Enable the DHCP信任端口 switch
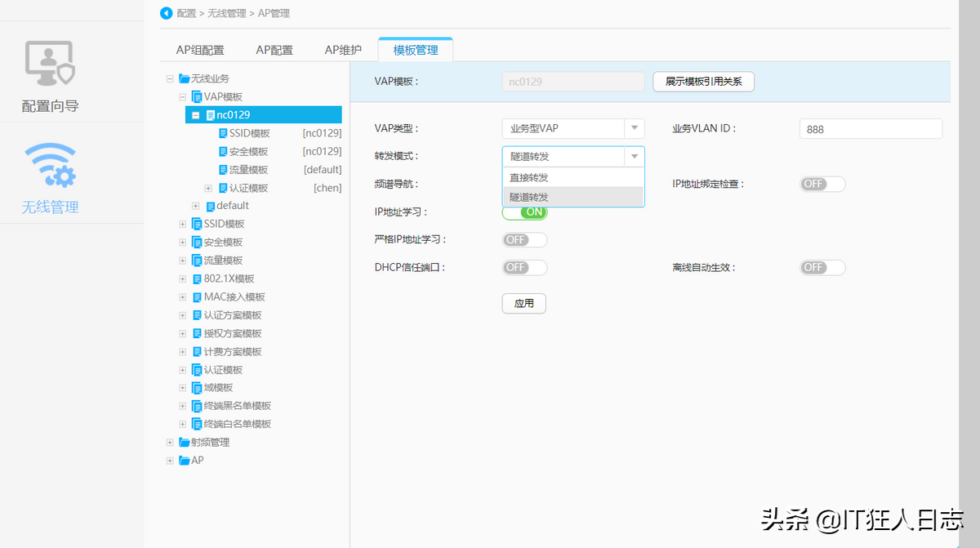The image size is (980, 548). (x=524, y=268)
